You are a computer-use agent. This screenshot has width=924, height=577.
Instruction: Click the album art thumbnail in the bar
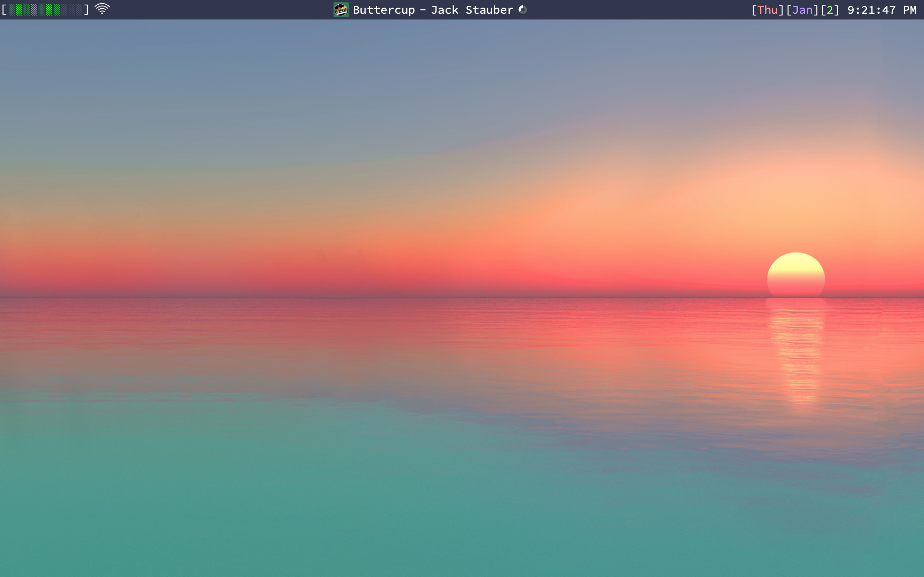pos(341,9)
